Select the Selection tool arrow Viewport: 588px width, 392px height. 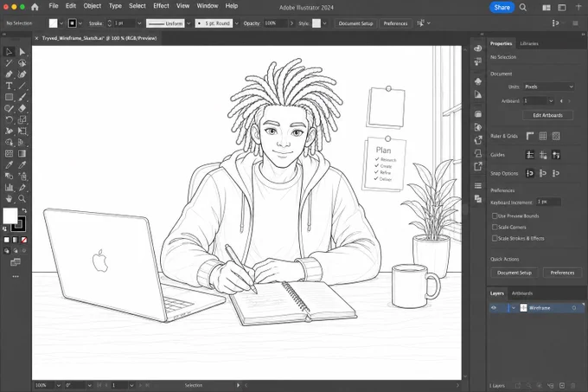click(9, 51)
